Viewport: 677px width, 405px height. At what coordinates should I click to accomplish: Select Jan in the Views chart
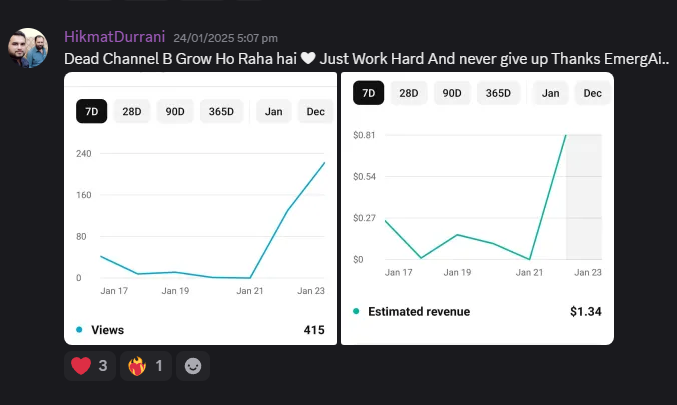pyautogui.click(x=274, y=111)
